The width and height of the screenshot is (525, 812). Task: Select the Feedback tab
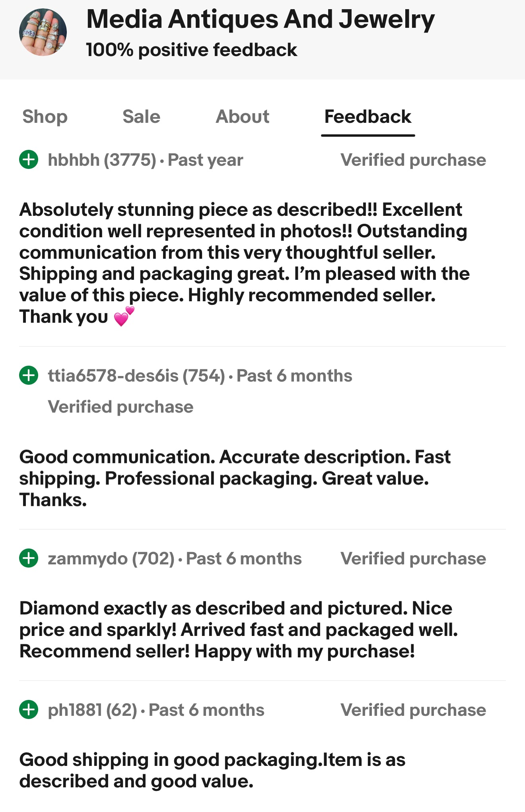pyautogui.click(x=367, y=117)
